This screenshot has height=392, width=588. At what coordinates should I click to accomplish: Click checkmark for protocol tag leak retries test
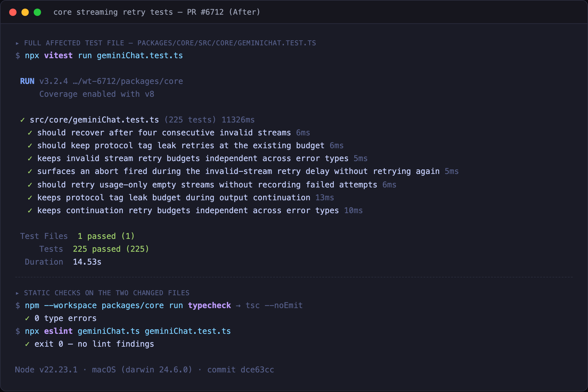30,145
